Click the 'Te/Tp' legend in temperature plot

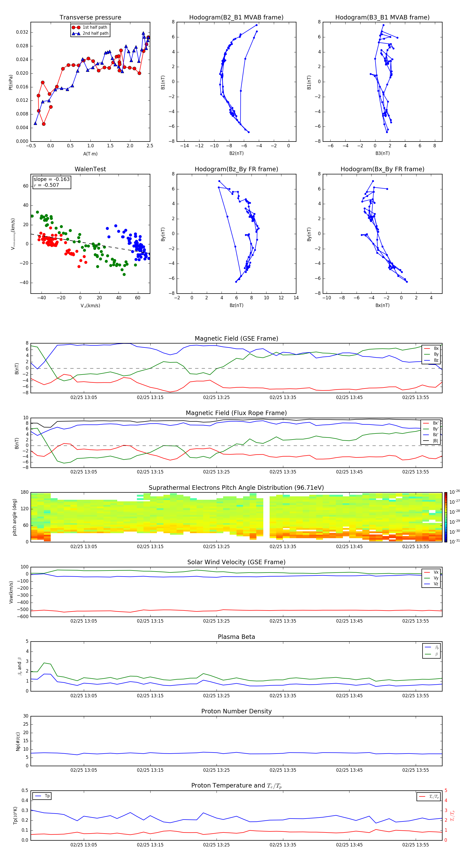(429, 797)
